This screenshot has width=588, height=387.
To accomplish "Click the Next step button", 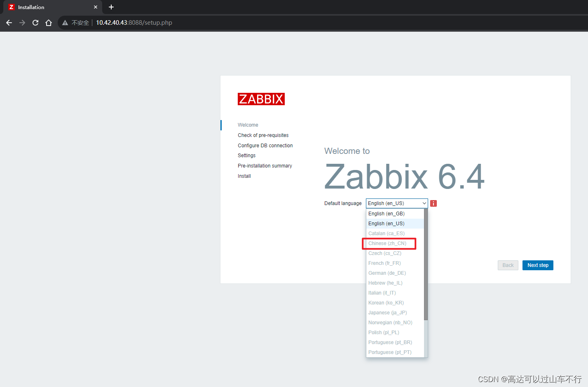I will pyautogui.click(x=538, y=265).
